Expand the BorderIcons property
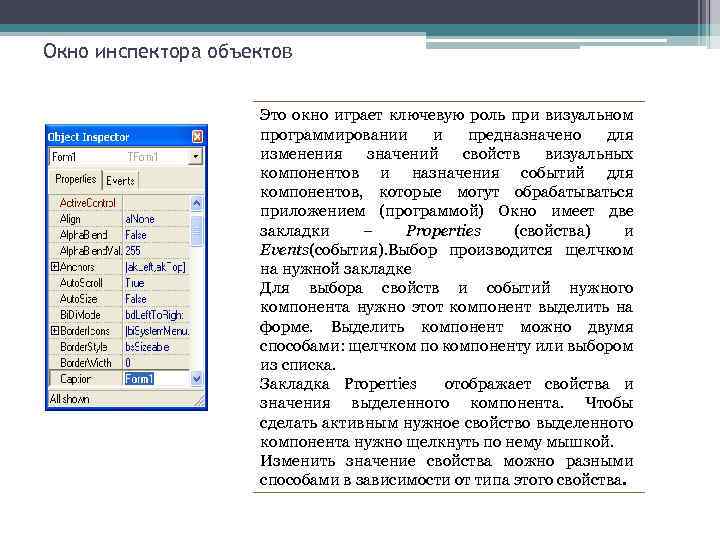Image resolution: width=720 pixels, height=540 pixels. (x=55, y=331)
